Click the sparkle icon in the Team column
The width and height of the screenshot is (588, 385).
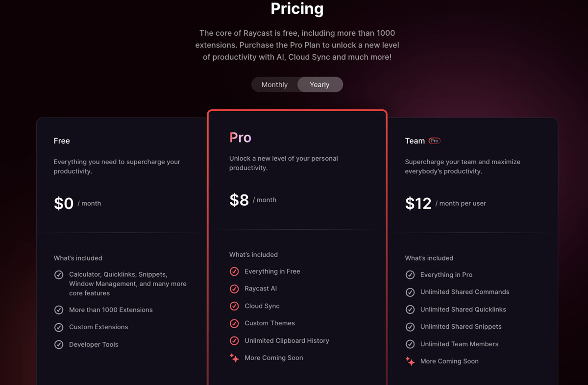pos(410,361)
